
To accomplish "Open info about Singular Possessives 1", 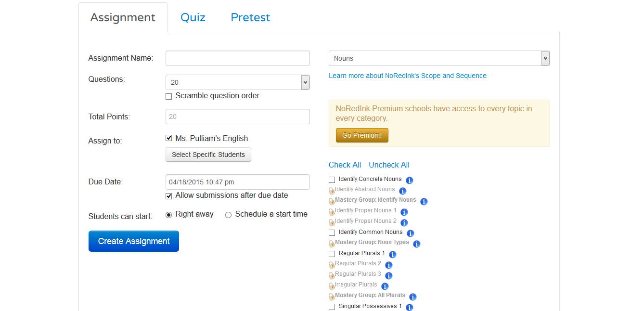I will coord(409,307).
